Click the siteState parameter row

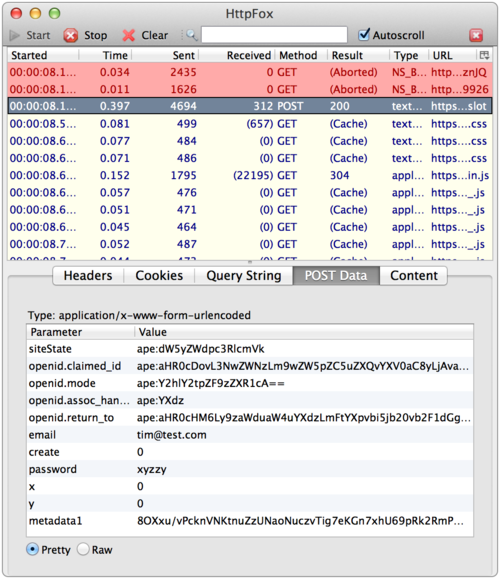pos(250,349)
